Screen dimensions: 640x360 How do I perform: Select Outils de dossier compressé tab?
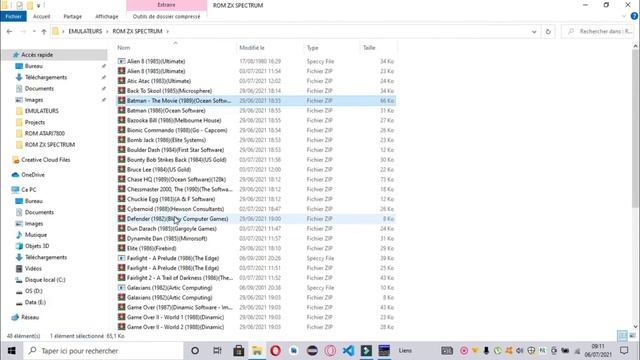(x=167, y=16)
